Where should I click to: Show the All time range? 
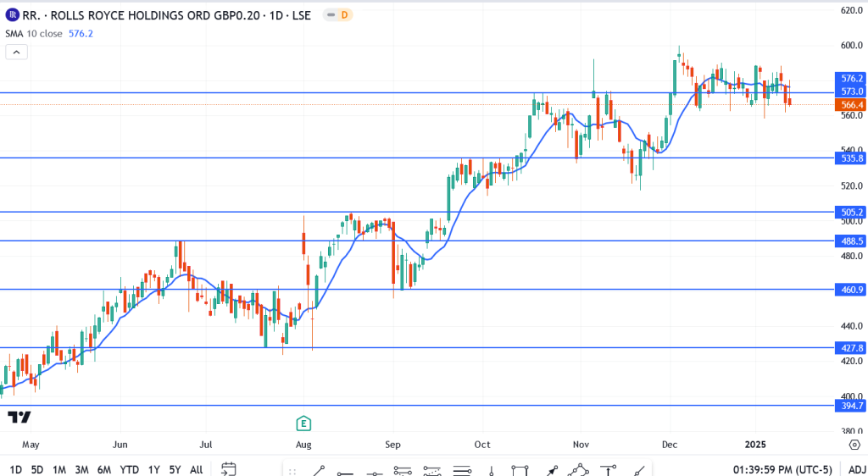pos(196,469)
